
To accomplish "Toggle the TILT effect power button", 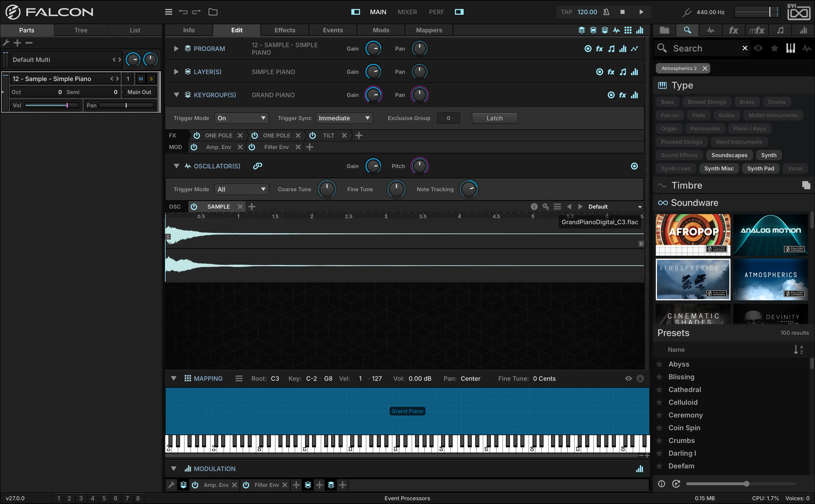I will tap(313, 135).
